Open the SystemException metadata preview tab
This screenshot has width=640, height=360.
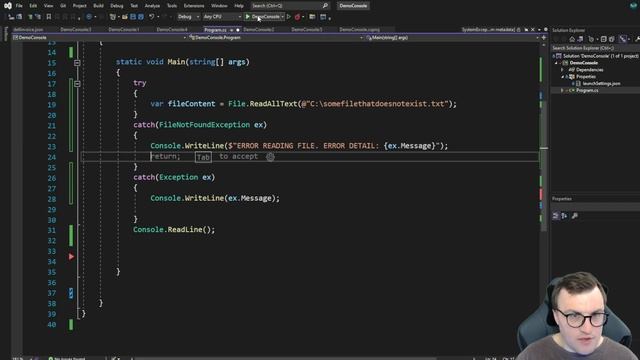(x=488, y=30)
